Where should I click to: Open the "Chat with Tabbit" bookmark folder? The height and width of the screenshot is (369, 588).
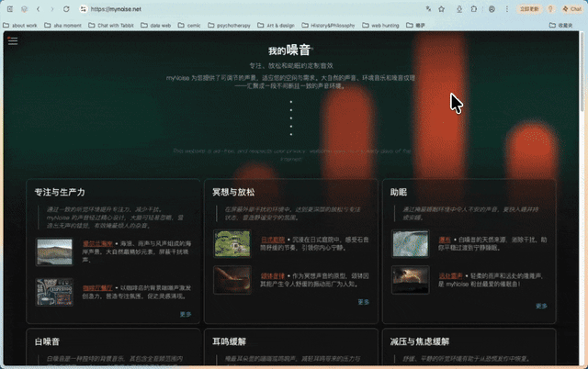click(111, 26)
